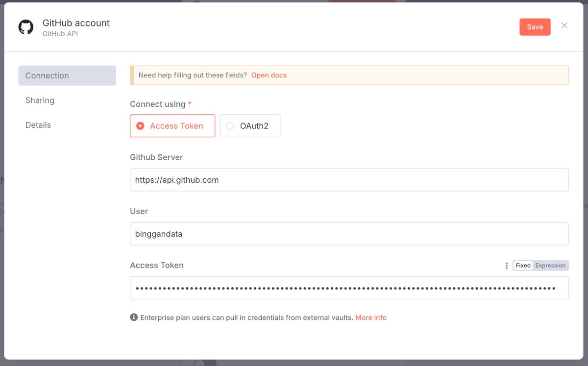Save the GitHub credential
Image resolution: width=588 pixels, height=366 pixels.
[x=535, y=27]
